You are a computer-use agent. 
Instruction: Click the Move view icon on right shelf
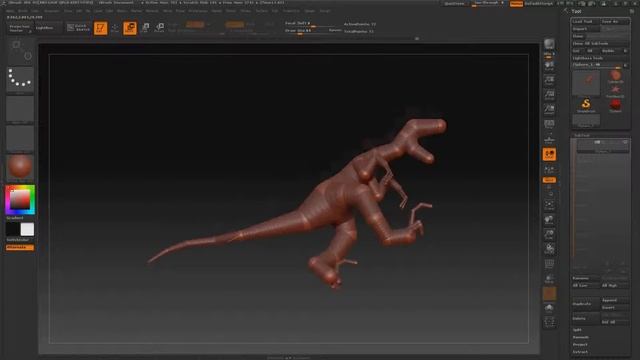click(549, 220)
